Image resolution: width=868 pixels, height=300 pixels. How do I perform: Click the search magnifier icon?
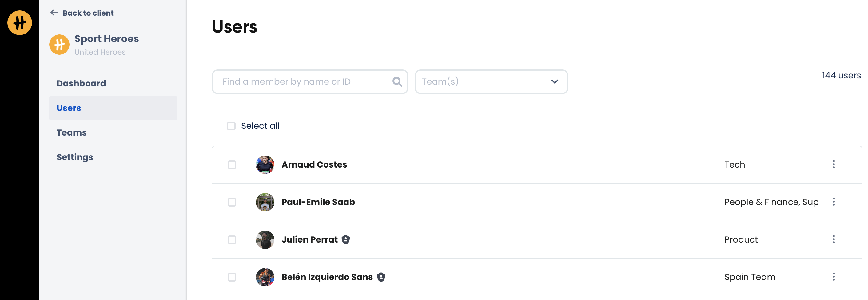pyautogui.click(x=397, y=82)
